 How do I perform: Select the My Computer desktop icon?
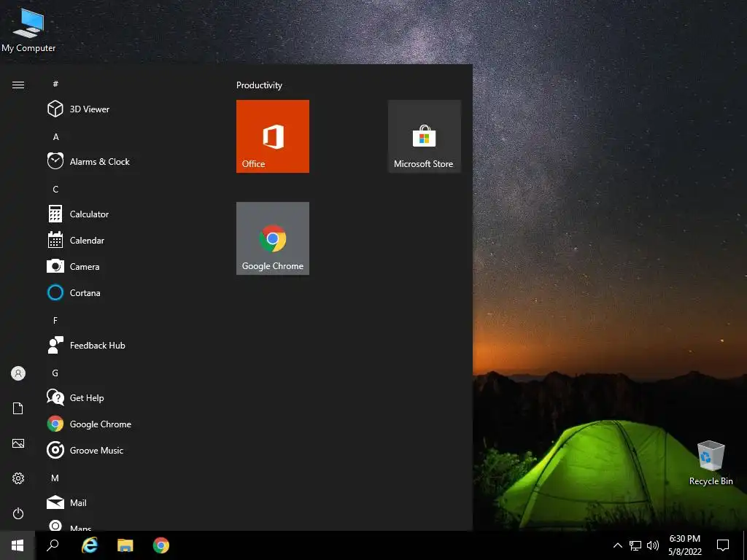point(28,29)
